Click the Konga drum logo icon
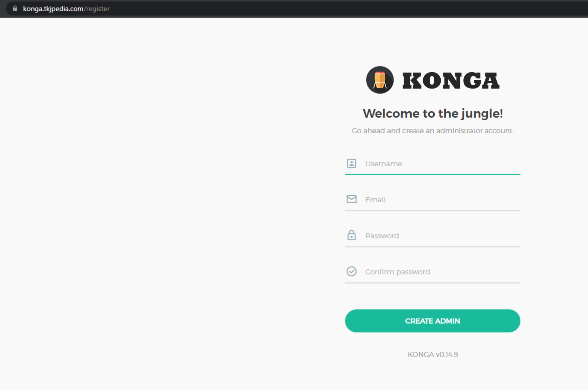 (x=380, y=80)
